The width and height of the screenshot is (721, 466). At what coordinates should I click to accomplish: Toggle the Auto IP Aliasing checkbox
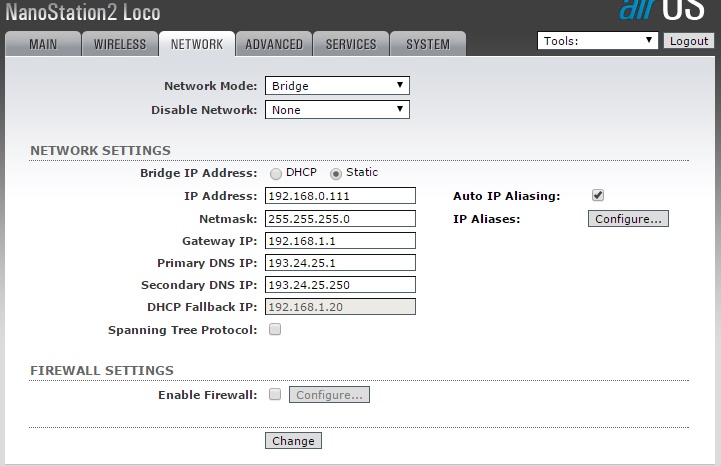[598, 195]
